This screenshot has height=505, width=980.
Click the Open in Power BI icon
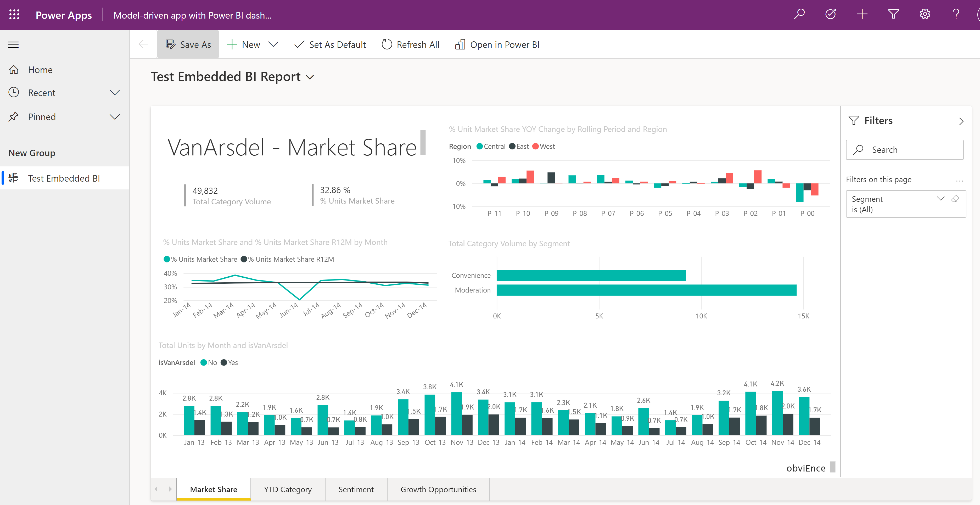point(460,44)
